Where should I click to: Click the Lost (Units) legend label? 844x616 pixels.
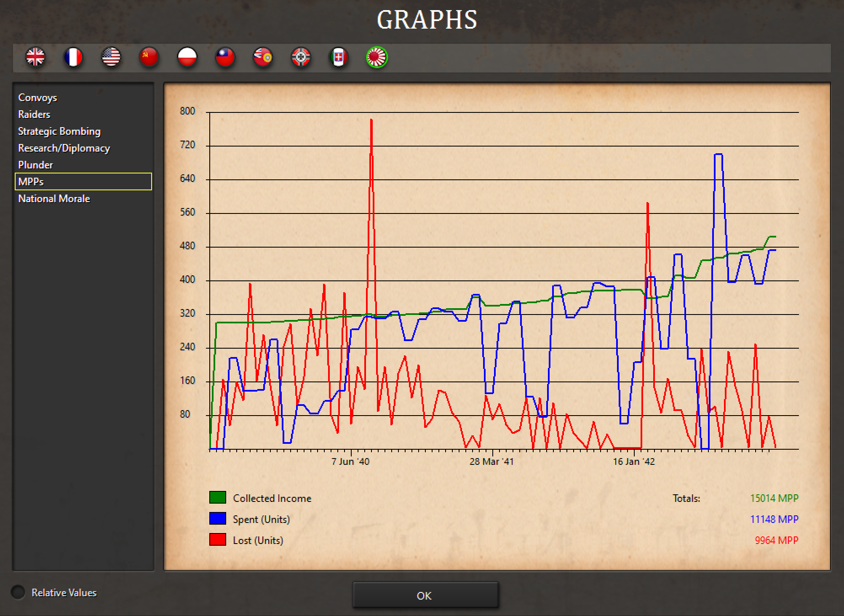[x=258, y=540]
